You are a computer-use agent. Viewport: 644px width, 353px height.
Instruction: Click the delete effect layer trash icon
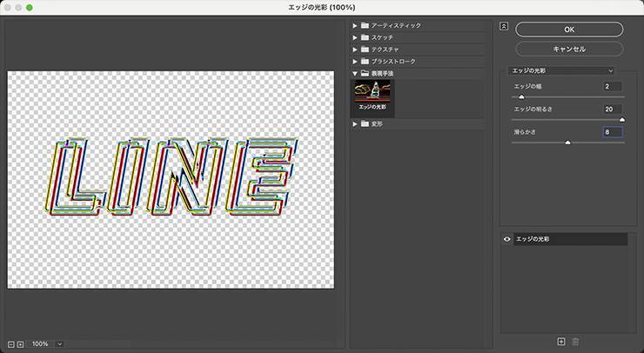(575, 343)
